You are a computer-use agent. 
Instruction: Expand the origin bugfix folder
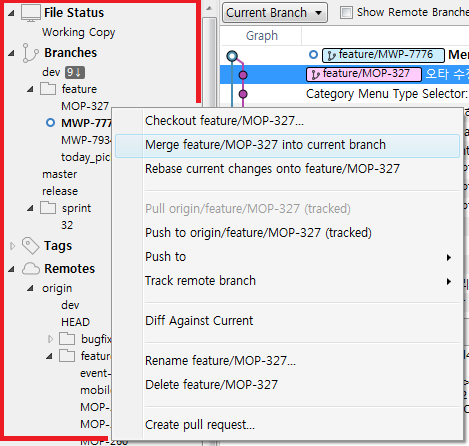50,339
